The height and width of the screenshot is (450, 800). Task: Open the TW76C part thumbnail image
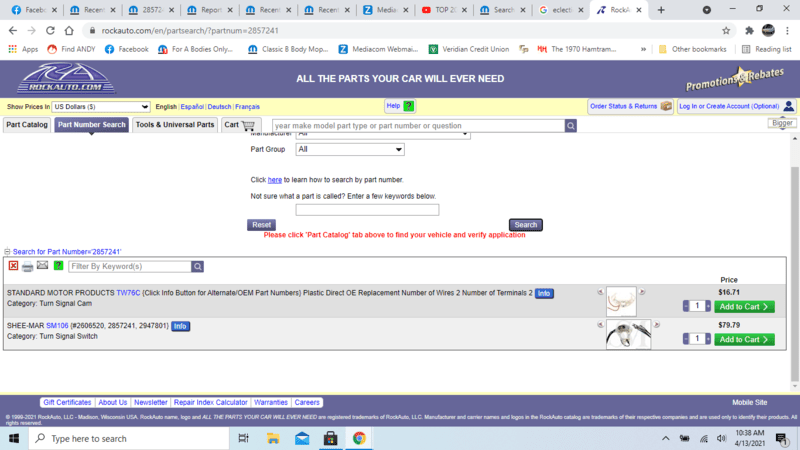coord(621,302)
